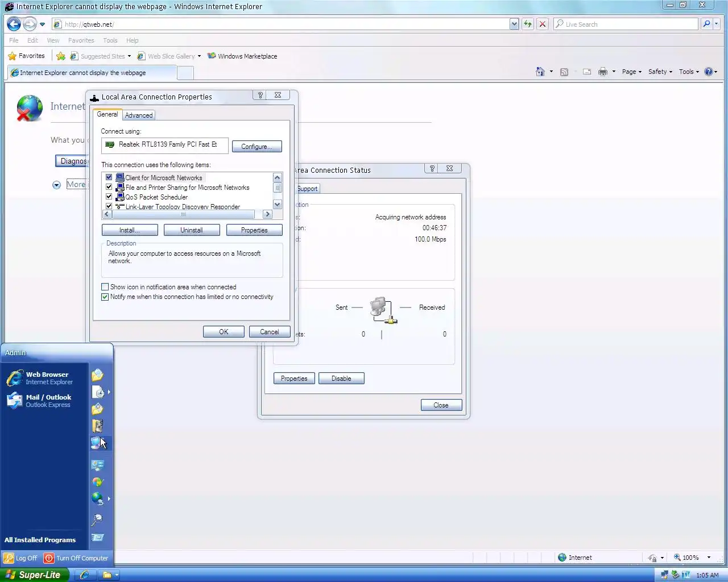Toggle Link-Layer Topology Discovery Responder checkbox
728x582 pixels.
point(109,206)
